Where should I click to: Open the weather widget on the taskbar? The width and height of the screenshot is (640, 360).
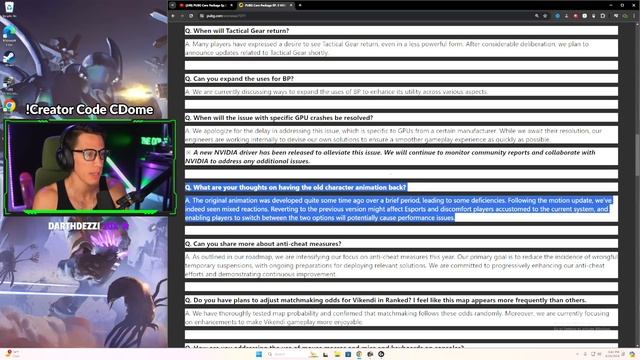pyautogui.click(x=13, y=353)
